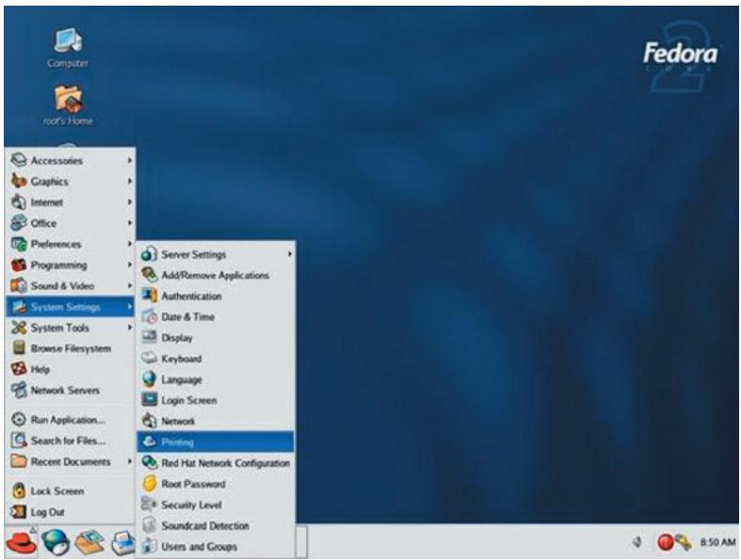741x560 pixels.
Task: Open Authentication settings
Action: point(216,296)
